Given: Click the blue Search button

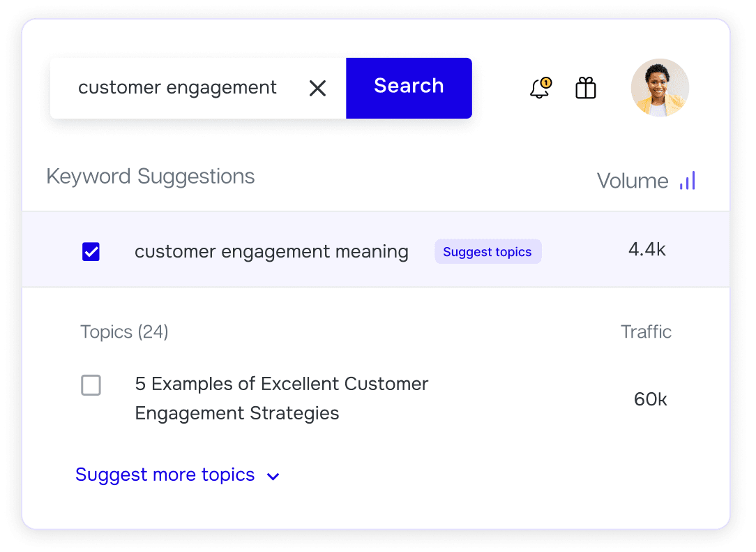Looking at the screenshot, I should coord(409,89).
